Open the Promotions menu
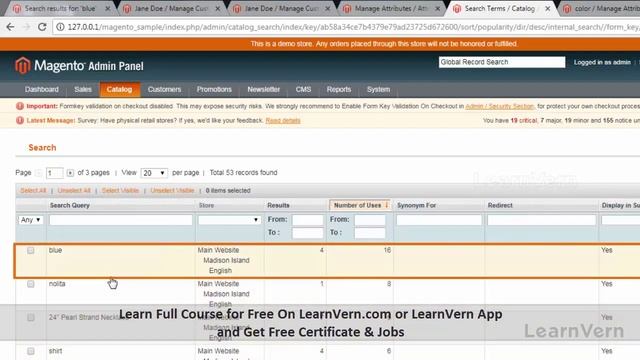Viewport: 640px width, 360px height. pos(214,89)
